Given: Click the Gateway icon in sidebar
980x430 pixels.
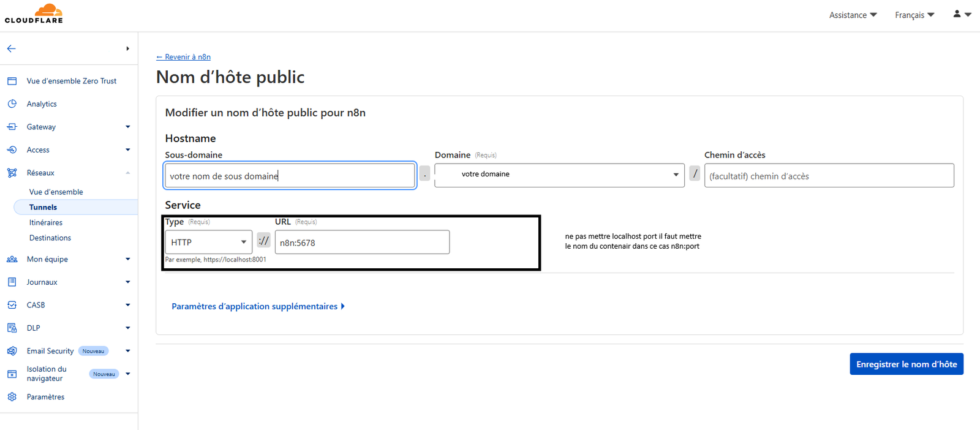Looking at the screenshot, I should [x=12, y=127].
